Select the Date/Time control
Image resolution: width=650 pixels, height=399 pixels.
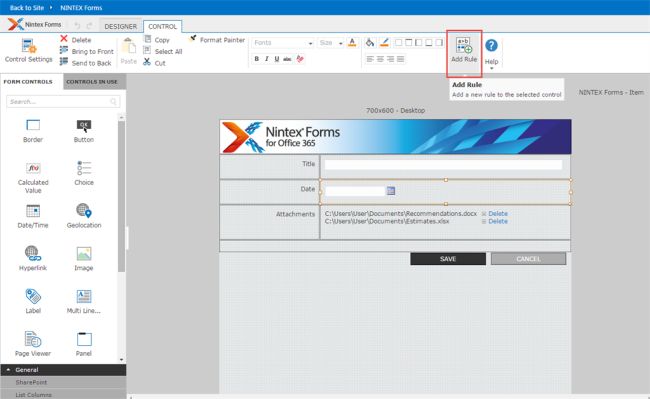[x=33, y=216]
